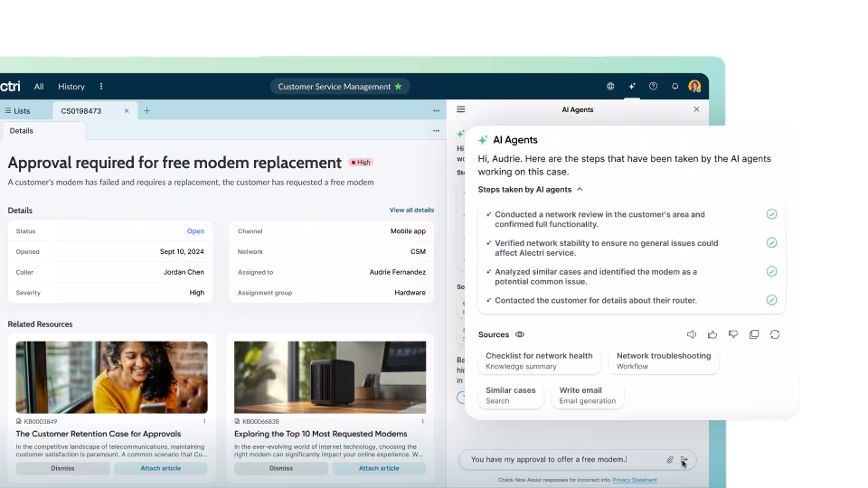
Task: Collapse the Steps taken by AI agents
Action: (580, 190)
